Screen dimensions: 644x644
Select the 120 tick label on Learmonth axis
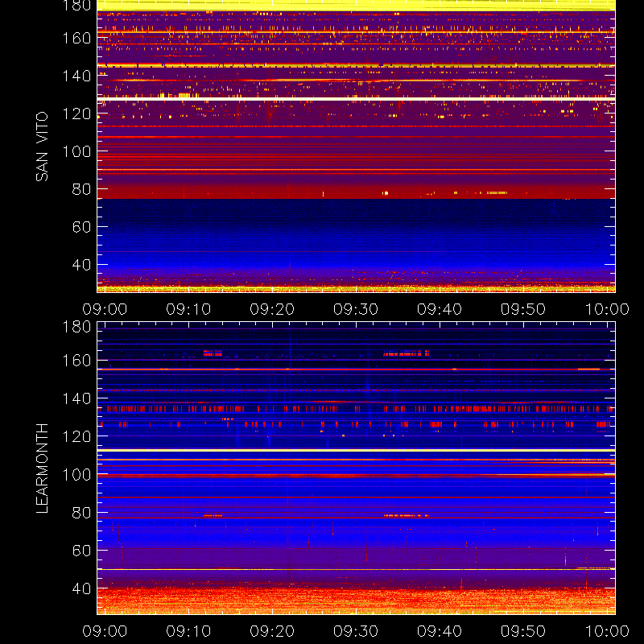pos(76,436)
